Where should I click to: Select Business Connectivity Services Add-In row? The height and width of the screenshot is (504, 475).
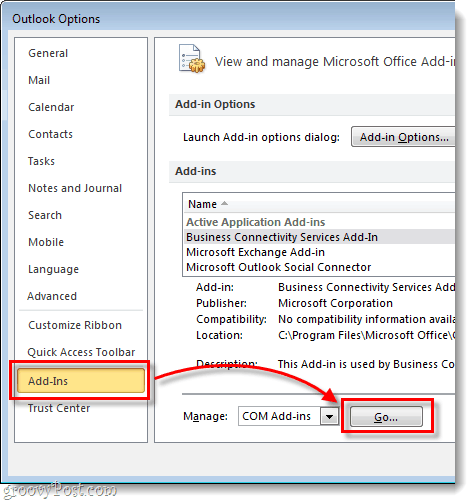(319, 237)
